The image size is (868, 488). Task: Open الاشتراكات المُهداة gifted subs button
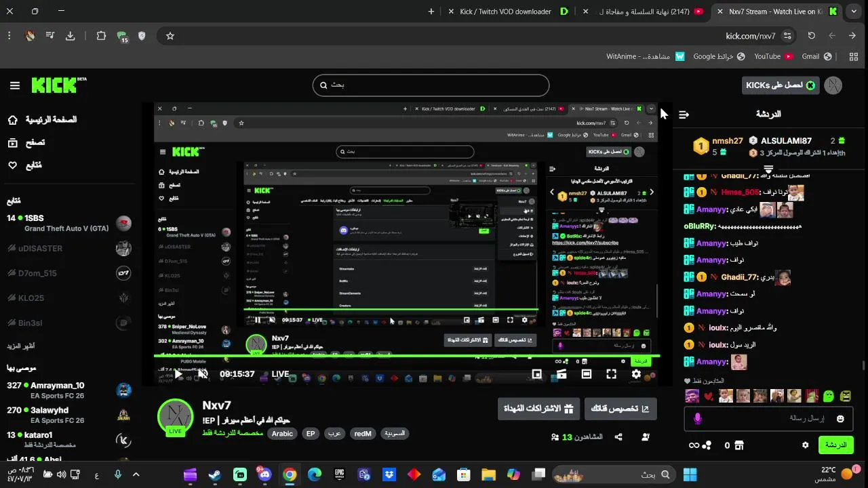(538, 409)
